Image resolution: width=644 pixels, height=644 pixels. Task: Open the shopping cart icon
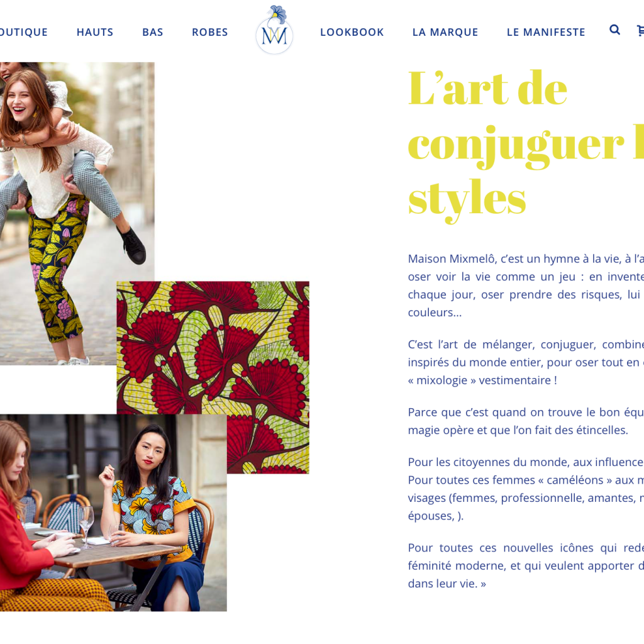point(640,30)
